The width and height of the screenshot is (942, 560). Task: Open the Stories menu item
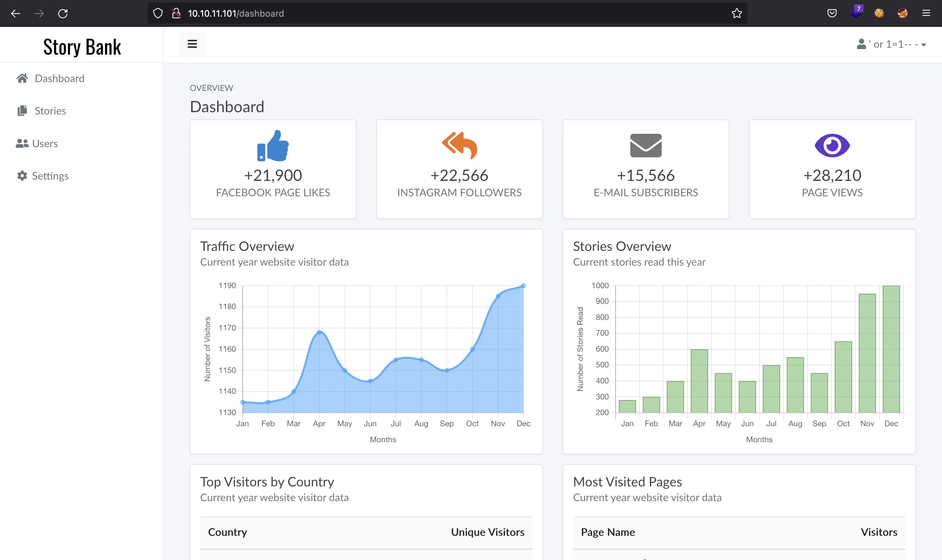[x=50, y=111]
